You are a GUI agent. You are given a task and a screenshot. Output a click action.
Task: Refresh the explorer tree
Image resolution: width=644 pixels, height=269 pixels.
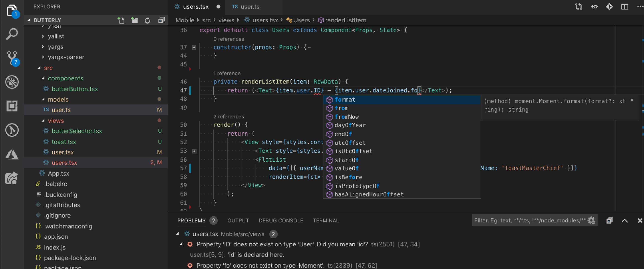tap(148, 20)
